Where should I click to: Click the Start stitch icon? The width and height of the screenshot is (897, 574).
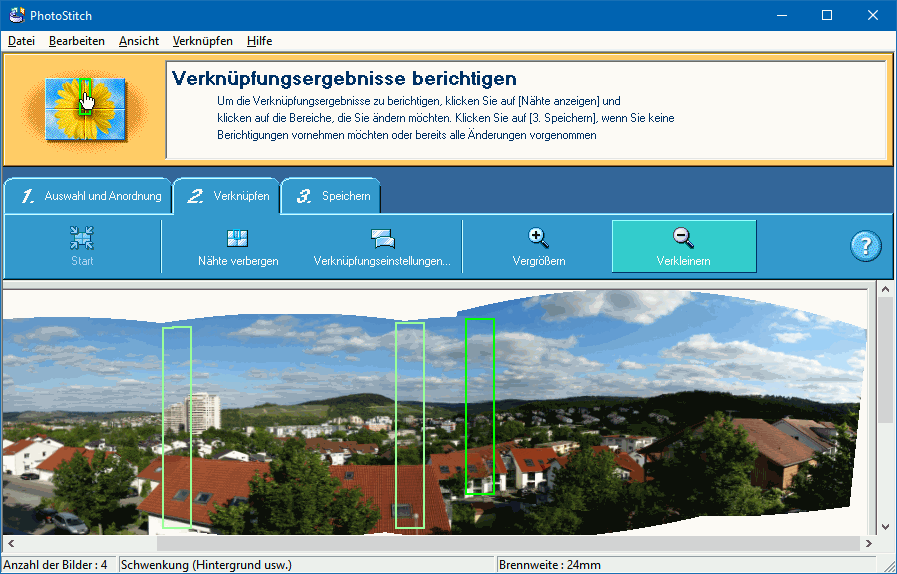tap(82, 238)
